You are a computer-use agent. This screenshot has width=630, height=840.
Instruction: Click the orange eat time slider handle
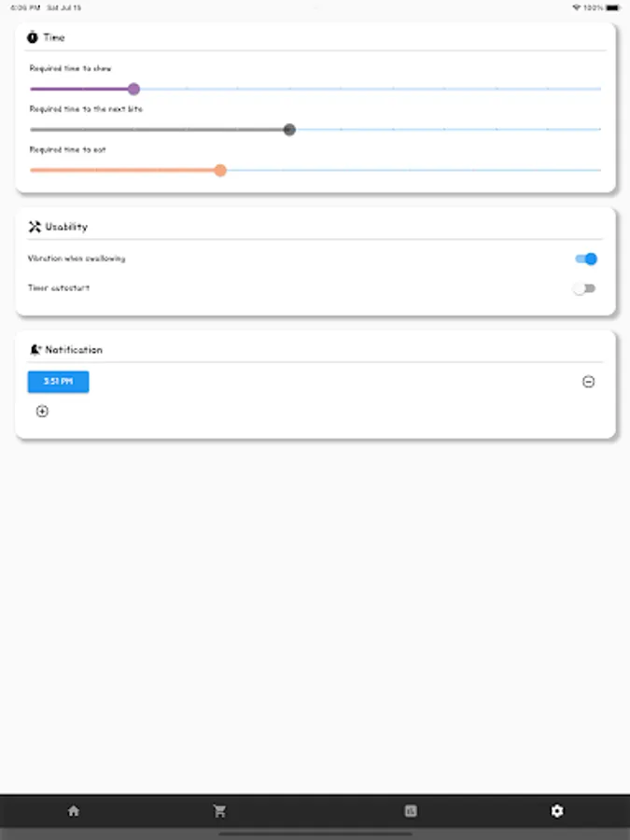pos(220,170)
